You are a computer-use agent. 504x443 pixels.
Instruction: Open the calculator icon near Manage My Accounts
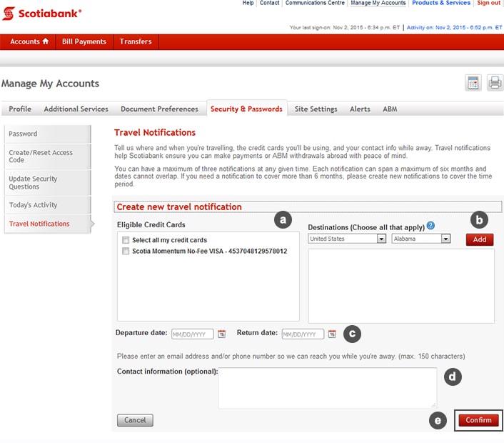click(x=473, y=83)
